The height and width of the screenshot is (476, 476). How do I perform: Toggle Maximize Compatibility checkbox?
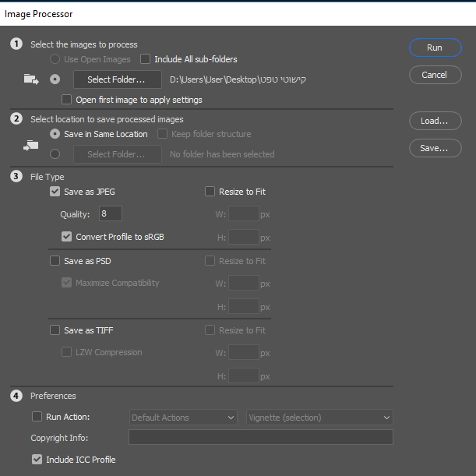tap(66, 283)
